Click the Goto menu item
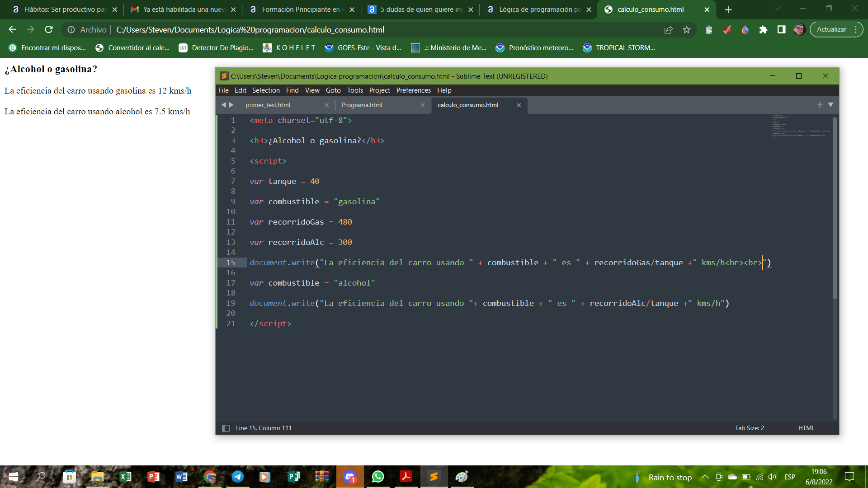Image resolution: width=868 pixels, height=488 pixels. pyautogui.click(x=333, y=90)
